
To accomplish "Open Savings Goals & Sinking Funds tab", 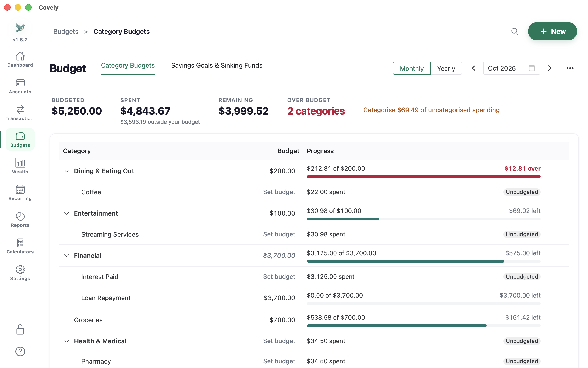I will click(217, 66).
